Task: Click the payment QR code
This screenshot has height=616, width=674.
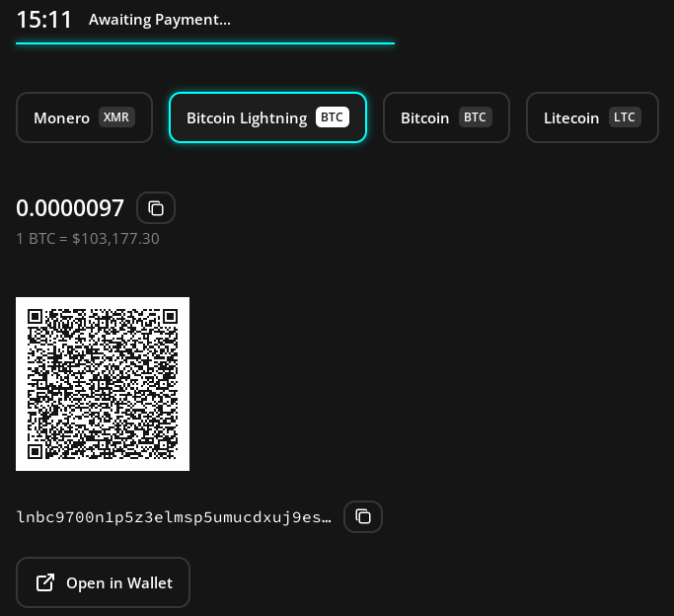Action: pyautogui.click(x=103, y=384)
